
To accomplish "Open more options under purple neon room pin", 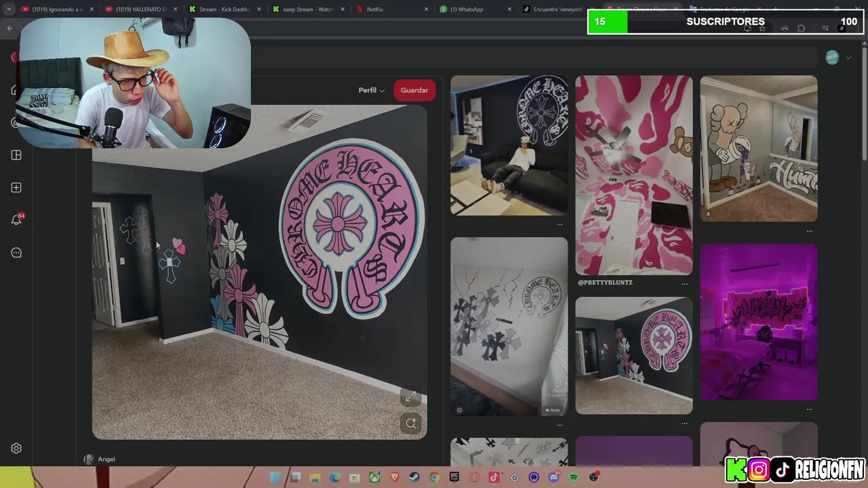I will point(809,409).
